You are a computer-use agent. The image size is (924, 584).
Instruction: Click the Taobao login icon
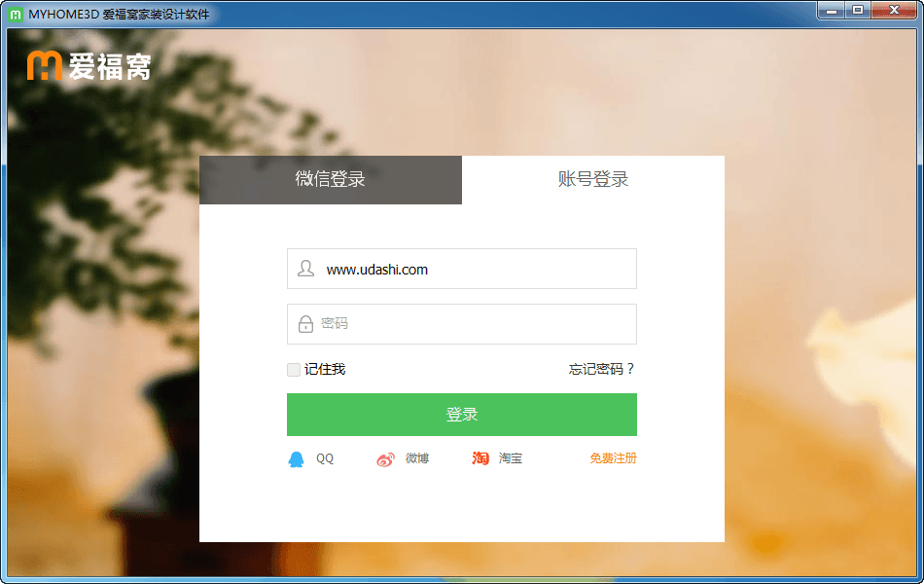tap(480, 458)
